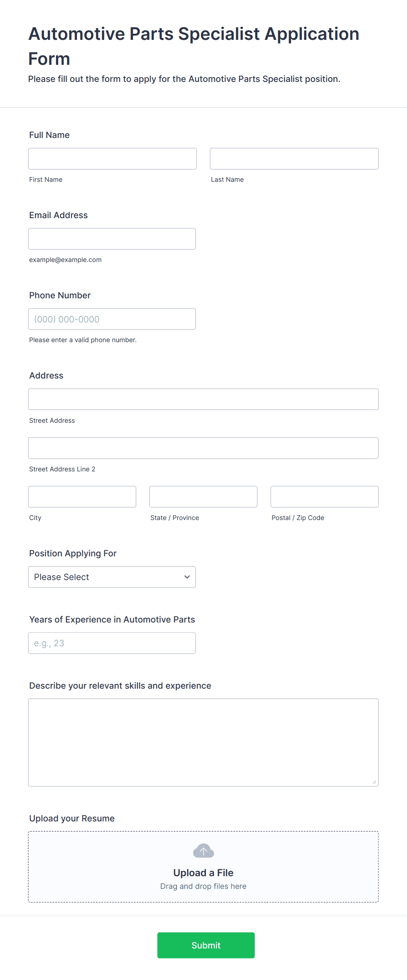
Task: Focus the Last Name input field
Action: pos(294,159)
